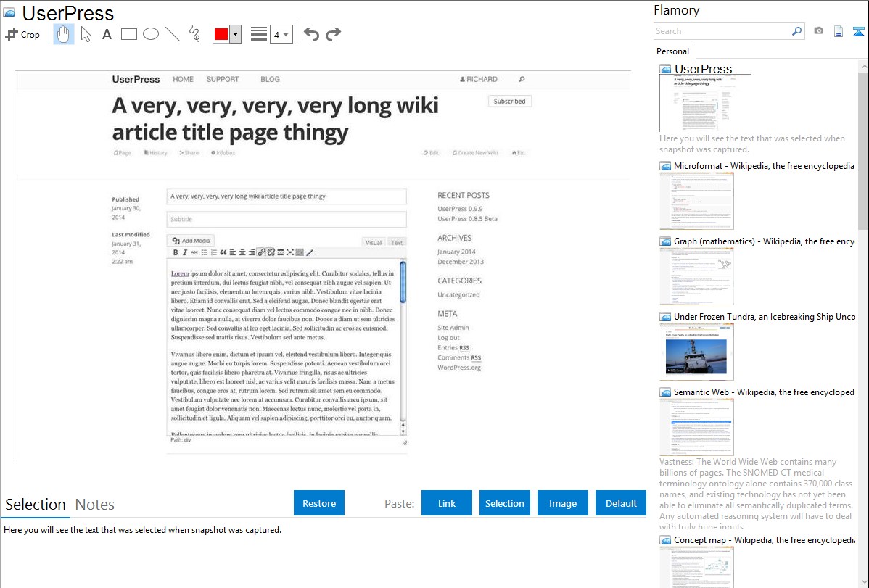The width and height of the screenshot is (869, 588).
Task: Click Add Media in the UserPress snapshot
Action: pyautogui.click(x=191, y=241)
